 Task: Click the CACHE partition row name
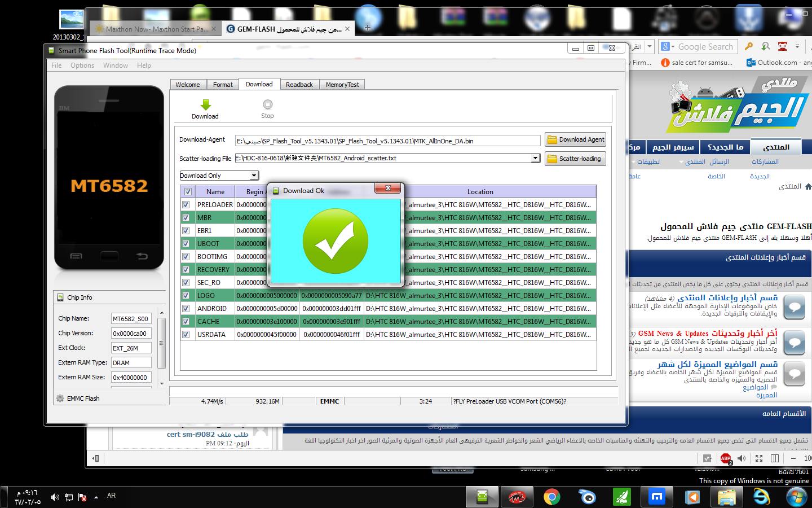[209, 322]
